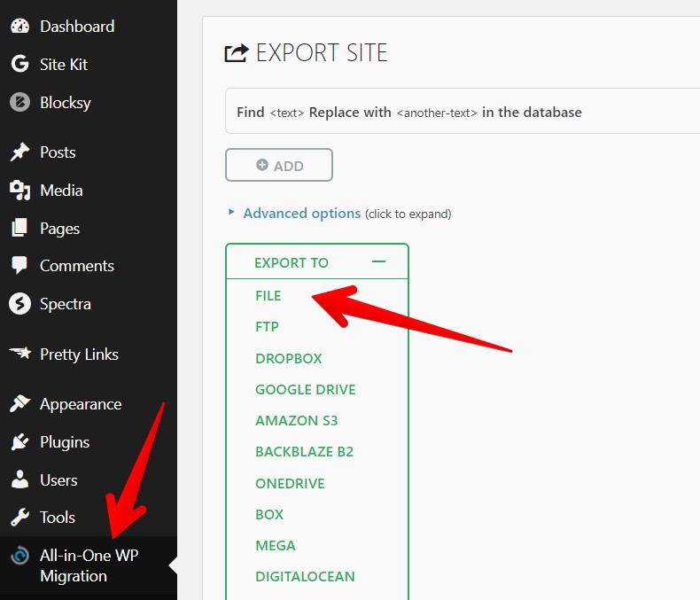
Task: Export site to MEGA
Action: (x=276, y=546)
